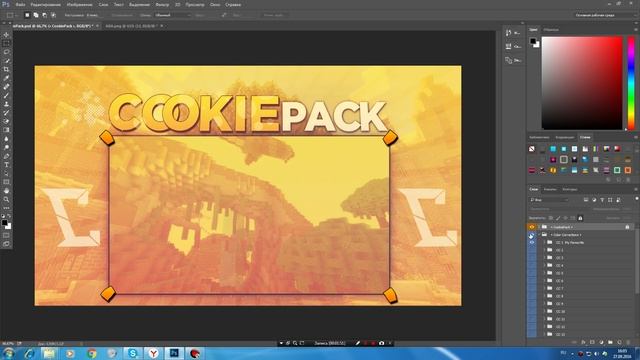This screenshot has height=360, width=640.
Task: Select the Horizontal Type tool
Action: (6, 164)
